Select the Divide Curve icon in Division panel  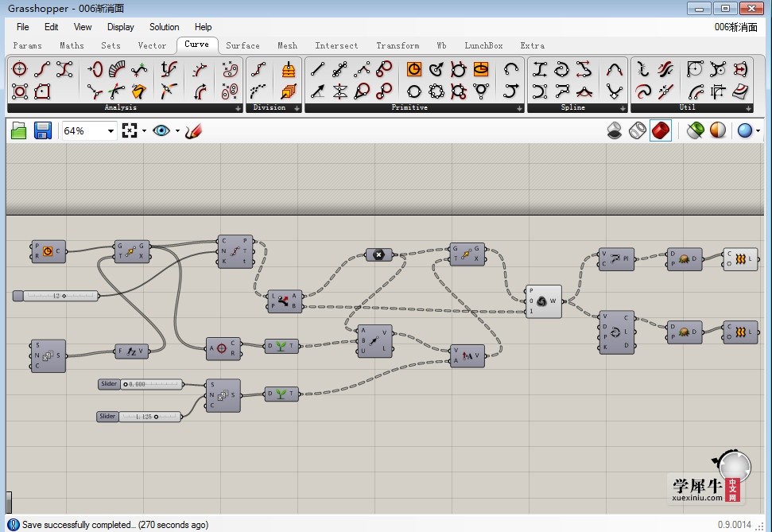click(258, 69)
